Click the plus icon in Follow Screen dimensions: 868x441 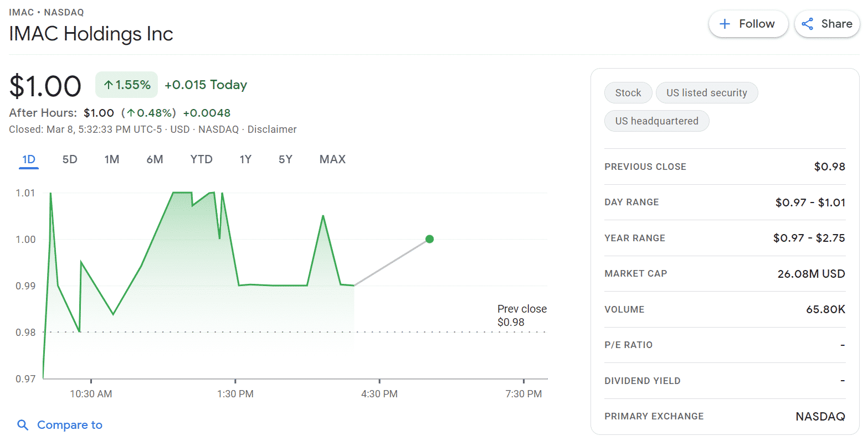[725, 24]
